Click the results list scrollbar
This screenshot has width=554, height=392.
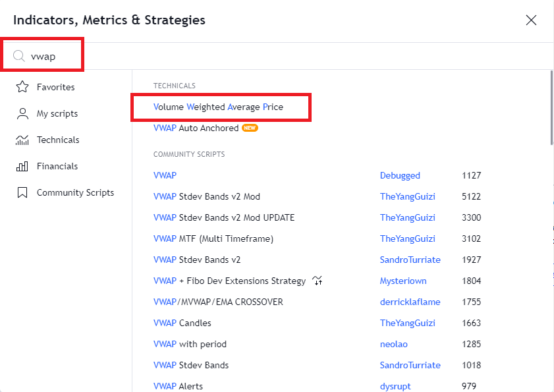pyautogui.click(x=551, y=108)
